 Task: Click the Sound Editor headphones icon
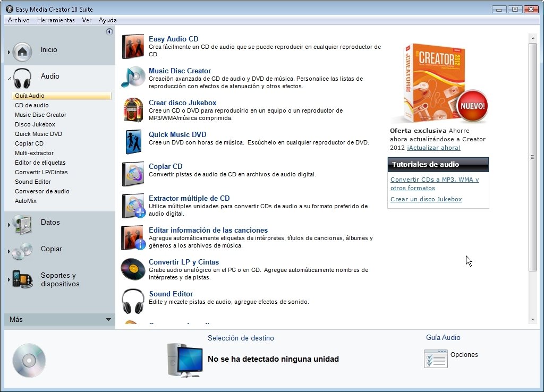click(133, 301)
